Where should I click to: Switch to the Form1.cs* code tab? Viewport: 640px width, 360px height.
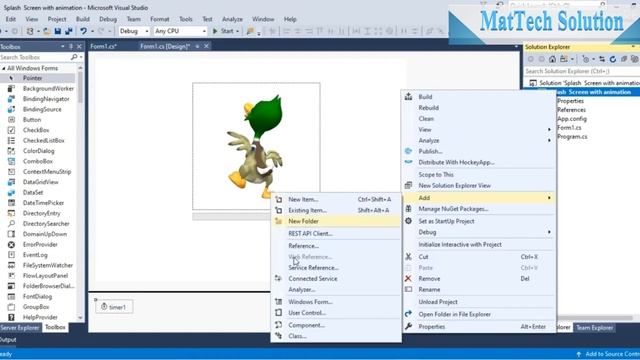coord(104,46)
